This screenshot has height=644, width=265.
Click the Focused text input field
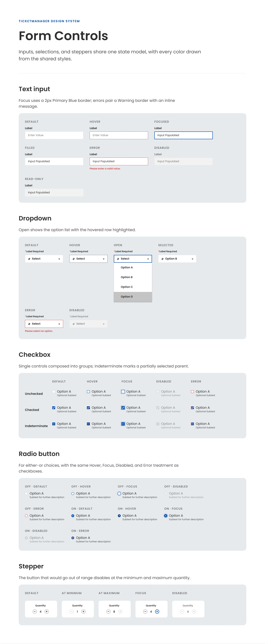point(183,135)
